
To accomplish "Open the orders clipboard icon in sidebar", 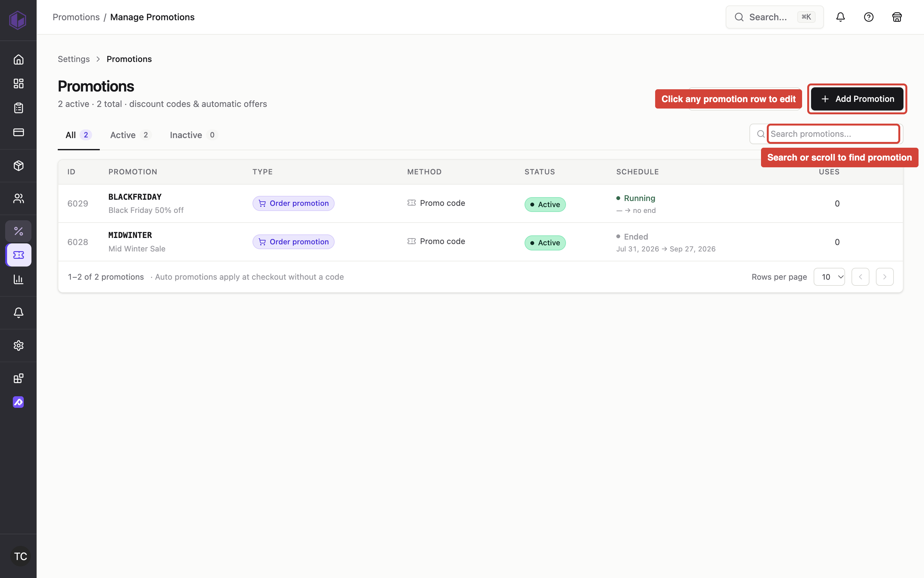I will point(18,108).
